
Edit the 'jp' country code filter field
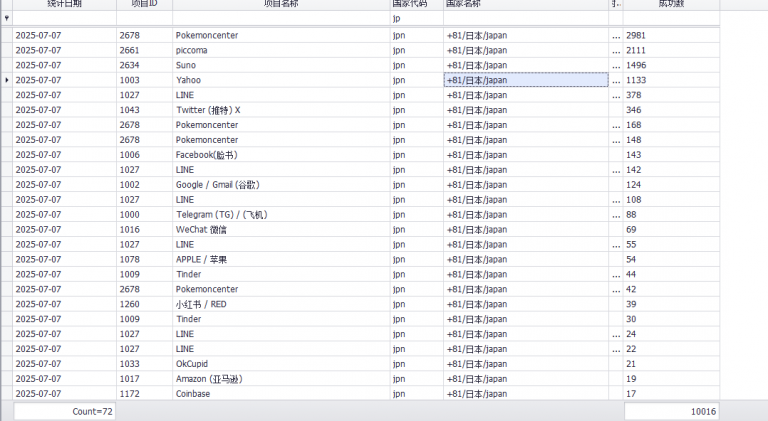(417, 18)
